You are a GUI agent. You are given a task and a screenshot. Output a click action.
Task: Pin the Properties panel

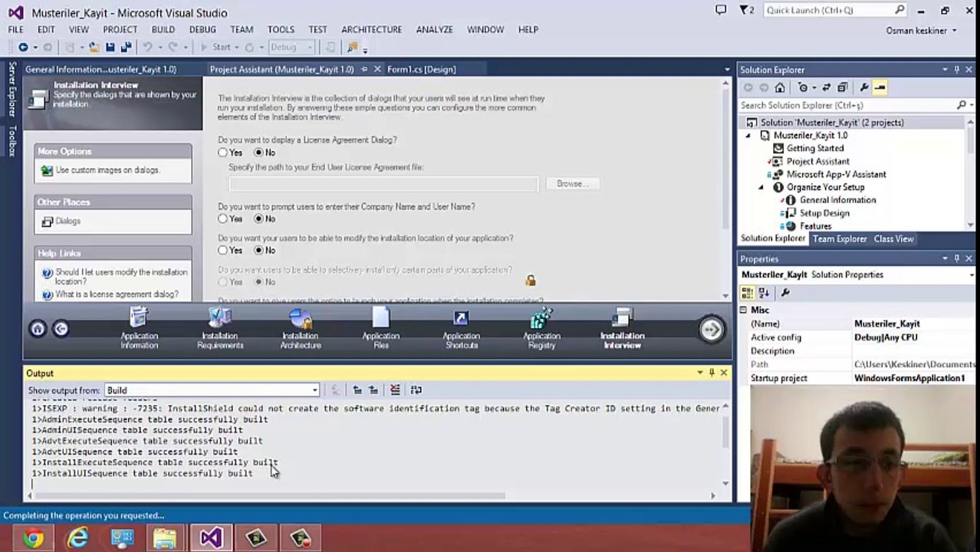(x=956, y=259)
